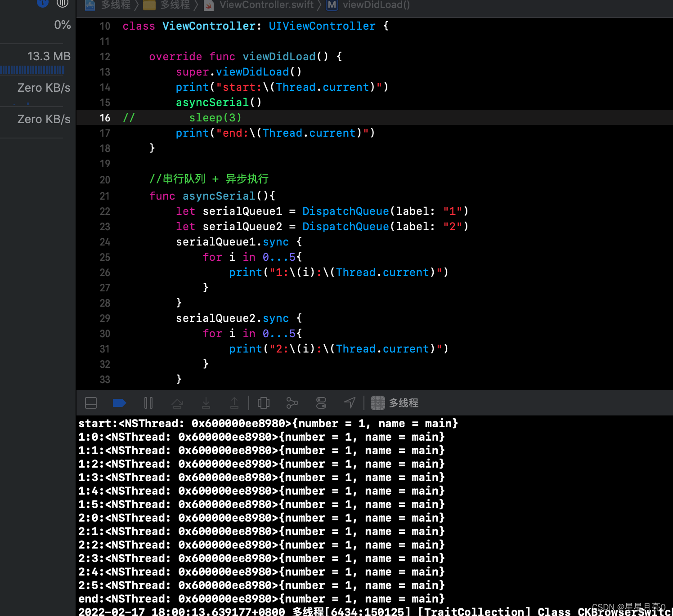Open the CPU gauge showing 0%
Image resolution: width=673 pixels, height=616 pixels.
pos(62,25)
